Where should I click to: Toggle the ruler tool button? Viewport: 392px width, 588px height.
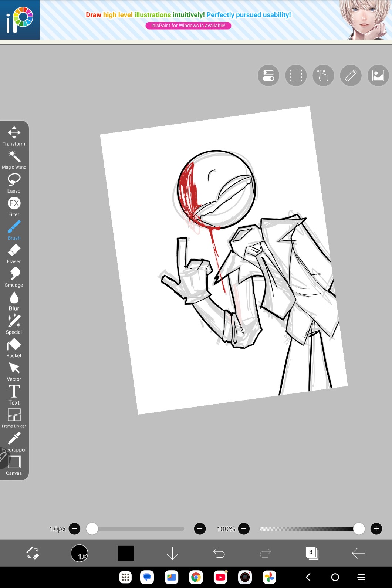pyautogui.click(x=351, y=75)
